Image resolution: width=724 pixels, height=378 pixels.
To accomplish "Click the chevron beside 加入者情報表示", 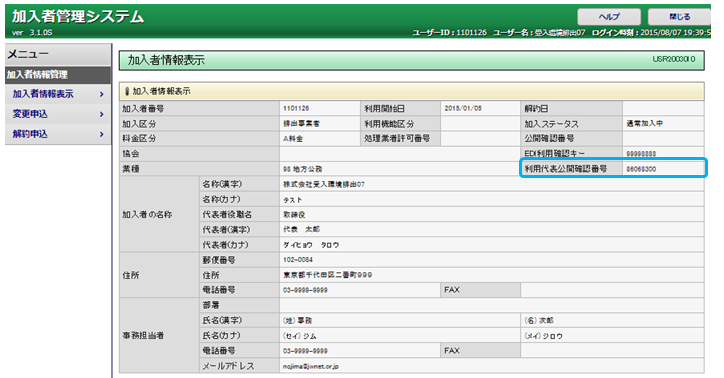I will click(x=102, y=94).
